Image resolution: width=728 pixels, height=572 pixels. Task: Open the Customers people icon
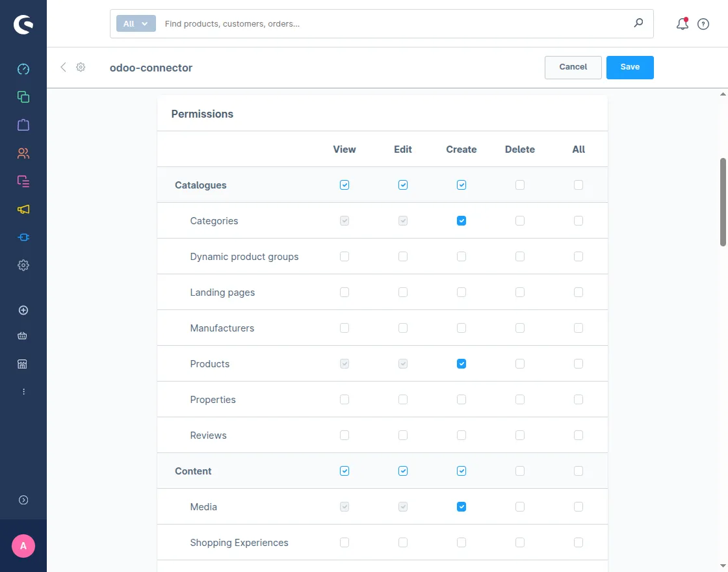tap(23, 153)
